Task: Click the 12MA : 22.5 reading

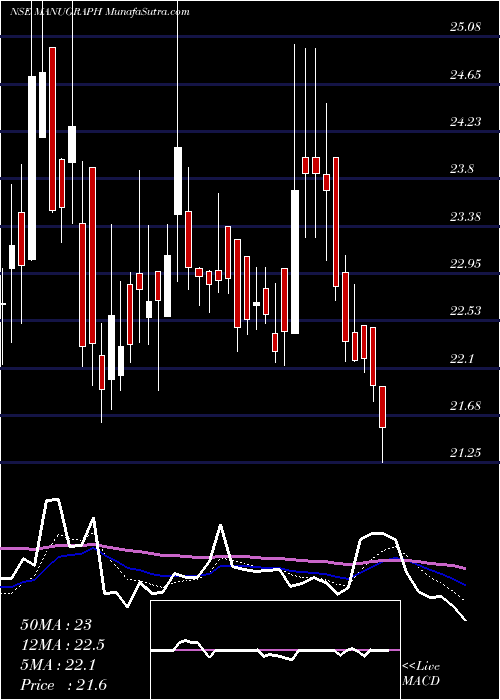Action: [x=62, y=645]
